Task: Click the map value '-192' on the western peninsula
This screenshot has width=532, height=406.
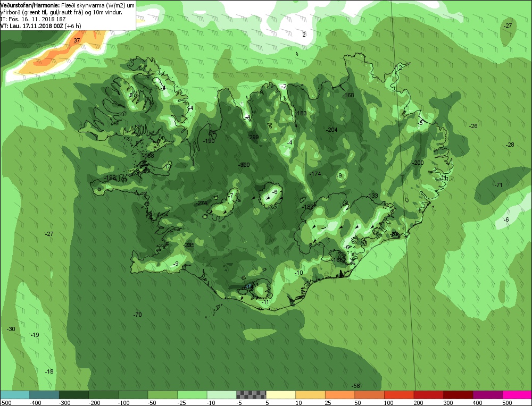Action: tap(110, 178)
